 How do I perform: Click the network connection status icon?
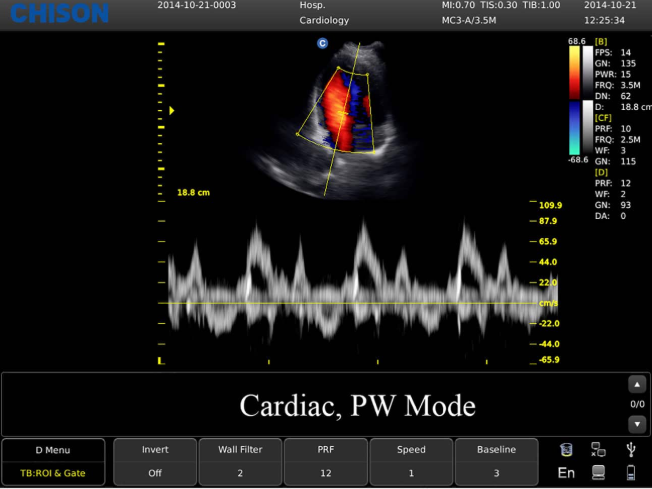(x=598, y=450)
